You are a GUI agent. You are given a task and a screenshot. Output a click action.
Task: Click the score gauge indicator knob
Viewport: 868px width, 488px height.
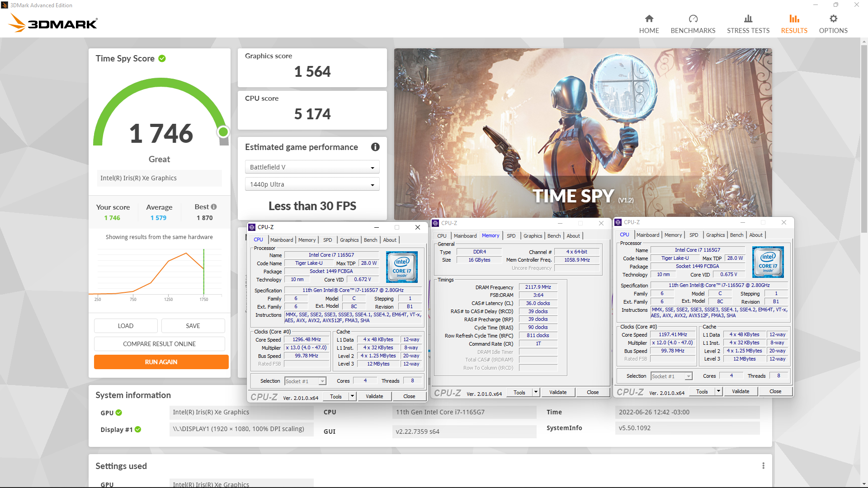pos(223,131)
